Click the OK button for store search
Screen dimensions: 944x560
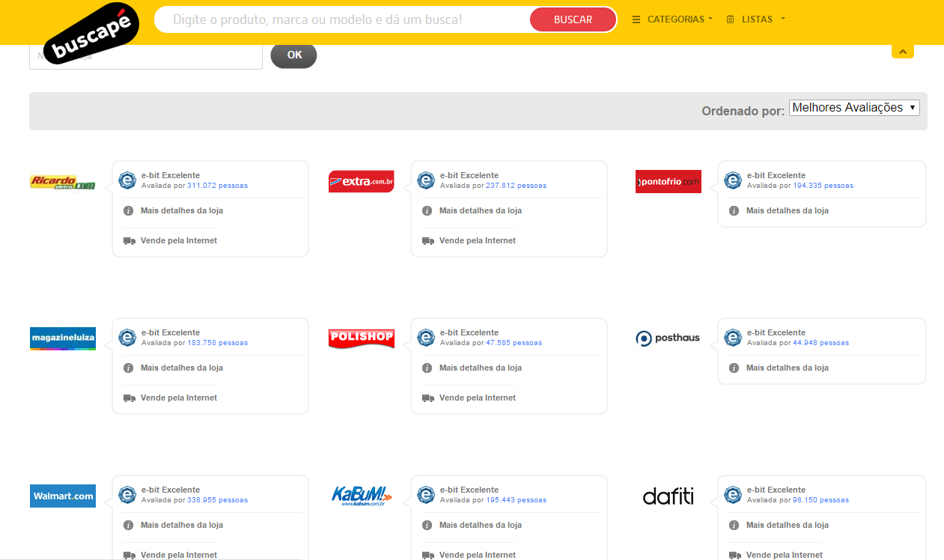[293, 55]
